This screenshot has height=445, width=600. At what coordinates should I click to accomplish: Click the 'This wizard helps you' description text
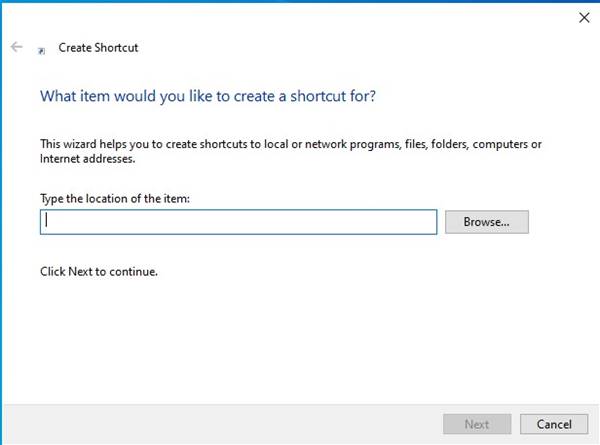coord(291,151)
